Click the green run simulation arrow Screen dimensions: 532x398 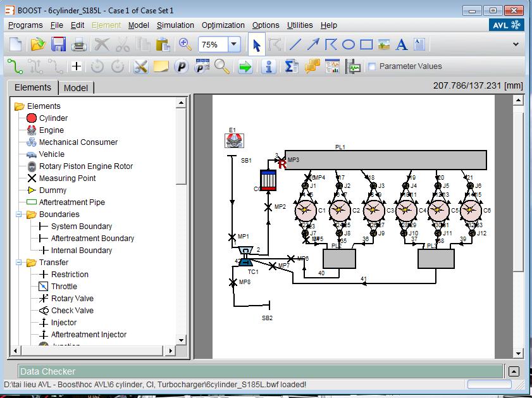(245, 66)
